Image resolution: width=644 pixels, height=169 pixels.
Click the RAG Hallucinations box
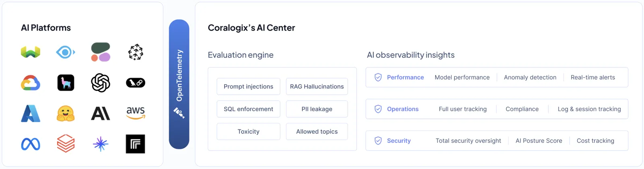(317, 87)
